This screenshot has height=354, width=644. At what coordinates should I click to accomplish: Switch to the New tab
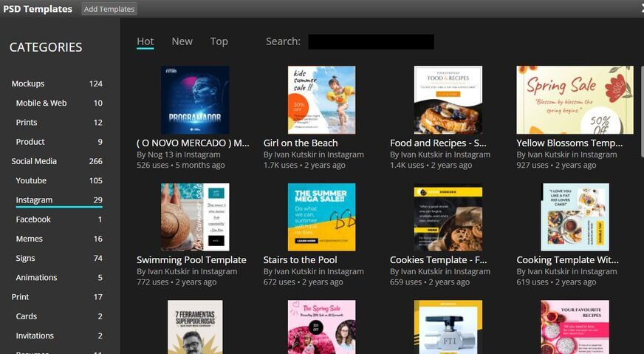[x=182, y=41]
